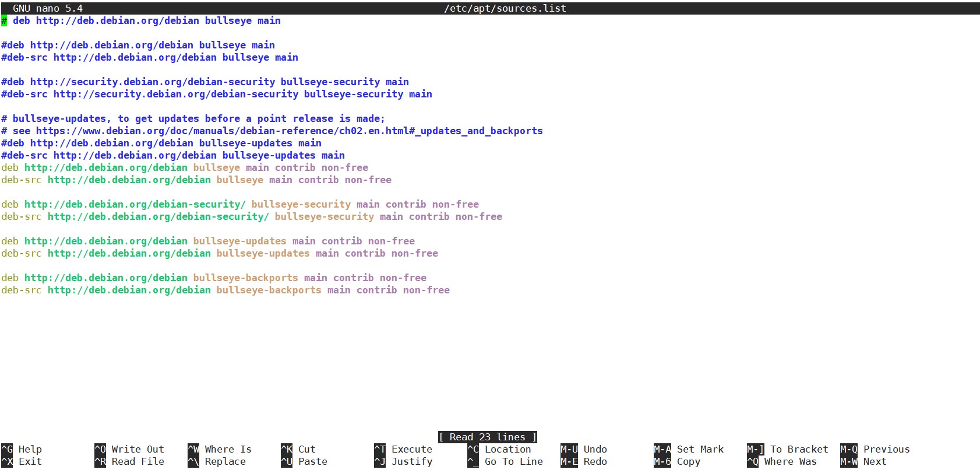Select the M-A Set Mark shortcut
The height and width of the screenshot is (473, 980).
pos(689,449)
